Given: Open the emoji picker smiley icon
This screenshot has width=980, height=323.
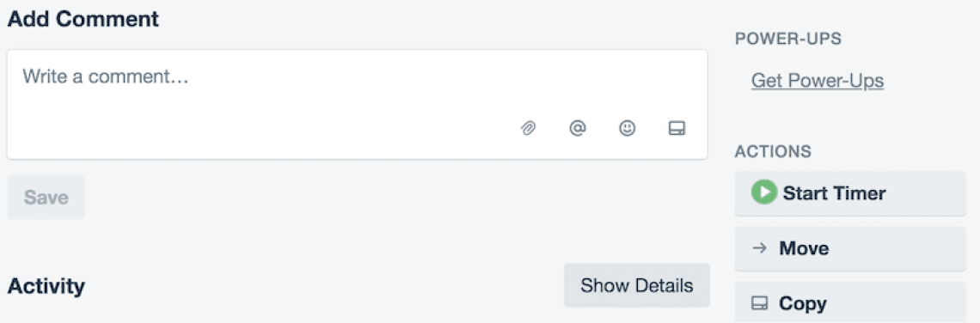Looking at the screenshot, I should click(627, 128).
